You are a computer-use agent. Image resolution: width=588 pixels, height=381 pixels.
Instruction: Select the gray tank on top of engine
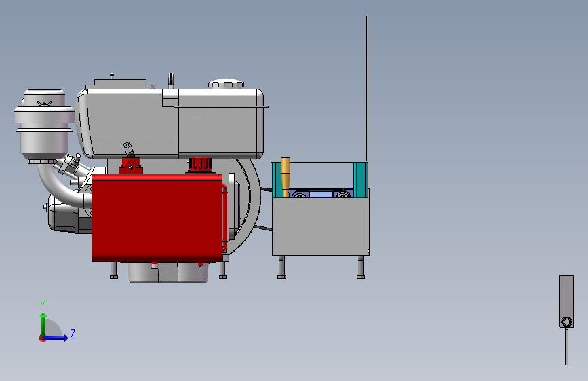click(x=171, y=124)
